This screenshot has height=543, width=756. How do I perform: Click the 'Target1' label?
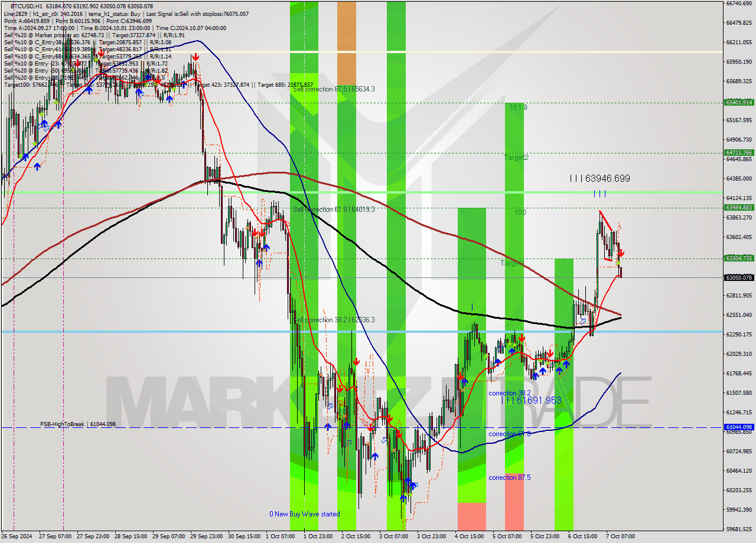[x=511, y=263]
